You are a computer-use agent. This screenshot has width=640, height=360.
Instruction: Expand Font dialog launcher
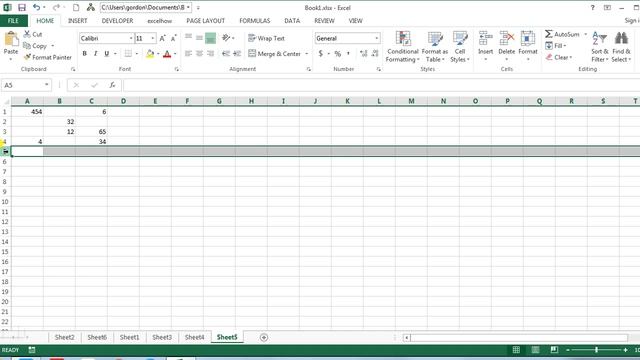[177, 69]
